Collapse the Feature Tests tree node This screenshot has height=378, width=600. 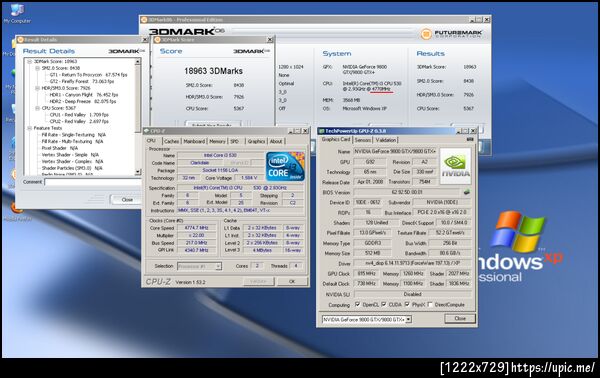(x=29, y=128)
